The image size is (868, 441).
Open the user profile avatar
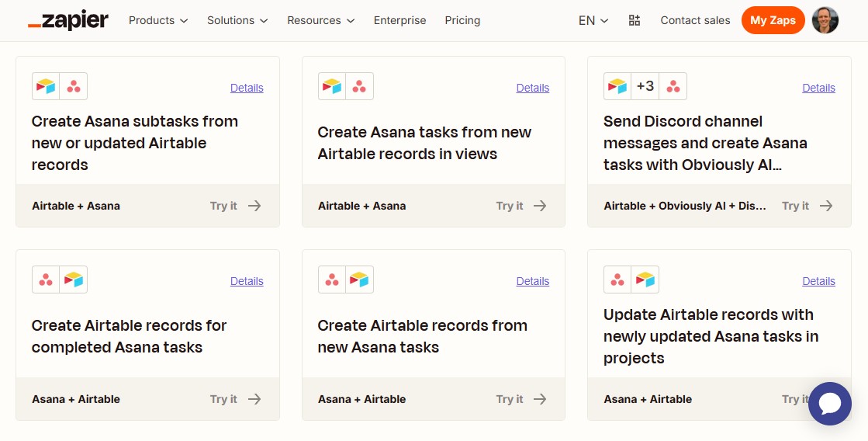pyautogui.click(x=825, y=20)
